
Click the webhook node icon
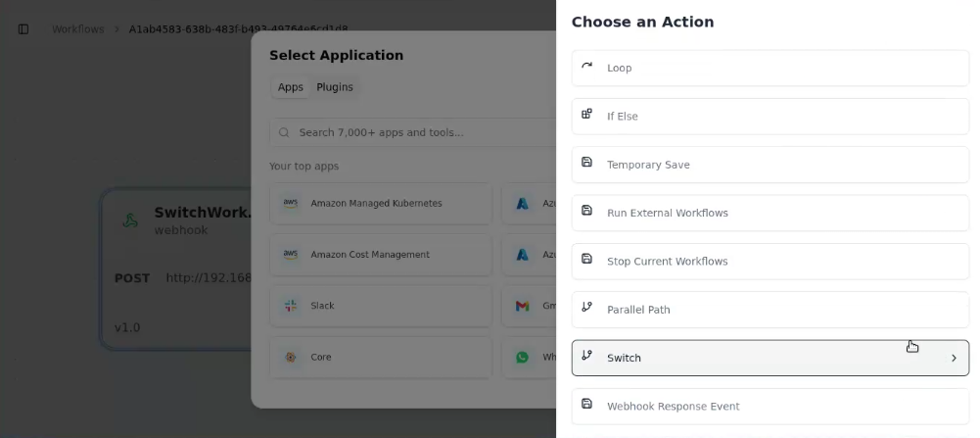click(x=130, y=220)
